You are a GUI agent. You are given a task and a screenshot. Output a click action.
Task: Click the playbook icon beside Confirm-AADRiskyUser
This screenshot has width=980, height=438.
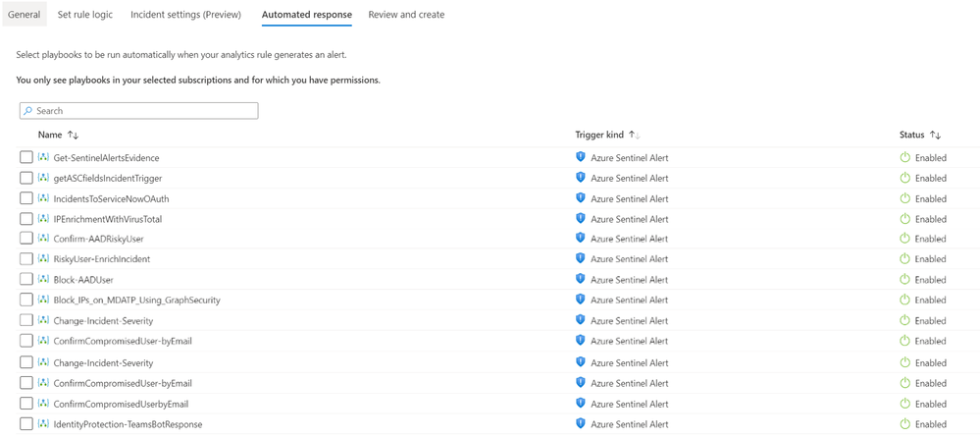click(43, 239)
